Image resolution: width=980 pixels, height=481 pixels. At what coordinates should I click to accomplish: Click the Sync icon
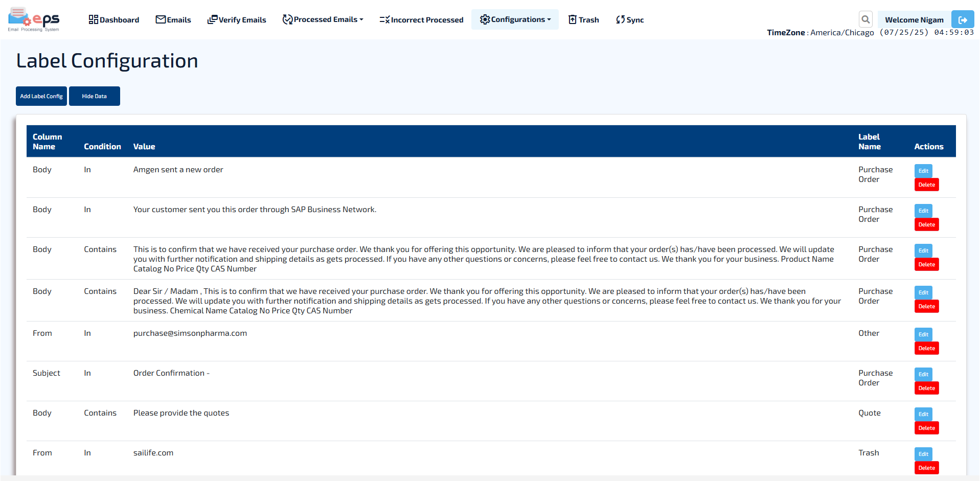tap(621, 19)
